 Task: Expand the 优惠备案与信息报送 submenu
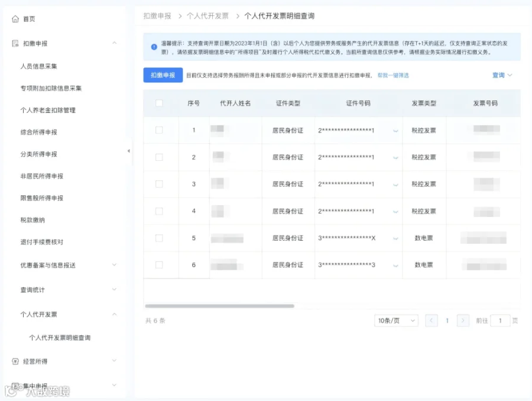tap(114, 265)
